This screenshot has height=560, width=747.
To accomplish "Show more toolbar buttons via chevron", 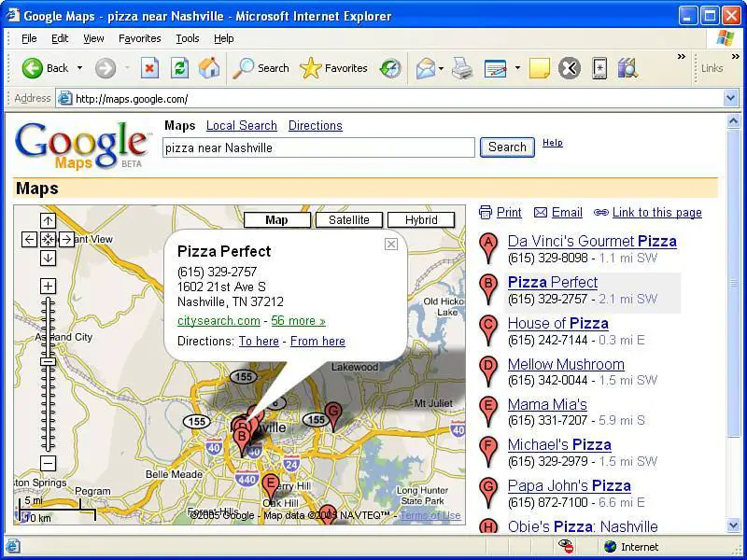I will tap(682, 57).
